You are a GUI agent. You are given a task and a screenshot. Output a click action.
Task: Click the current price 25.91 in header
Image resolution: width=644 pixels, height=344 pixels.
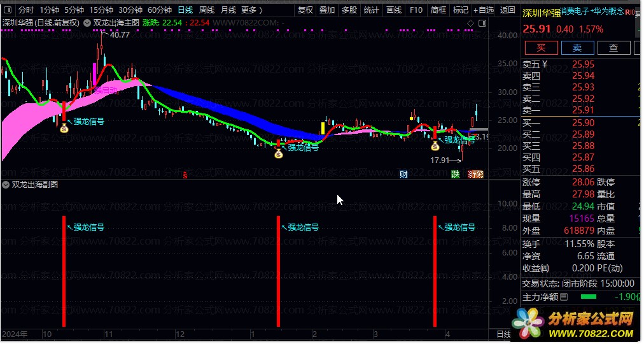[537, 29]
